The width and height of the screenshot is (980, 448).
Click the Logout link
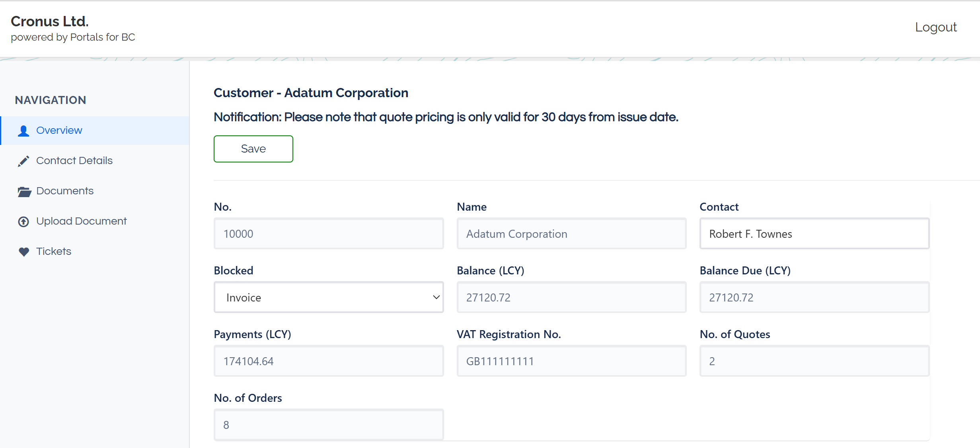pos(935,27)
